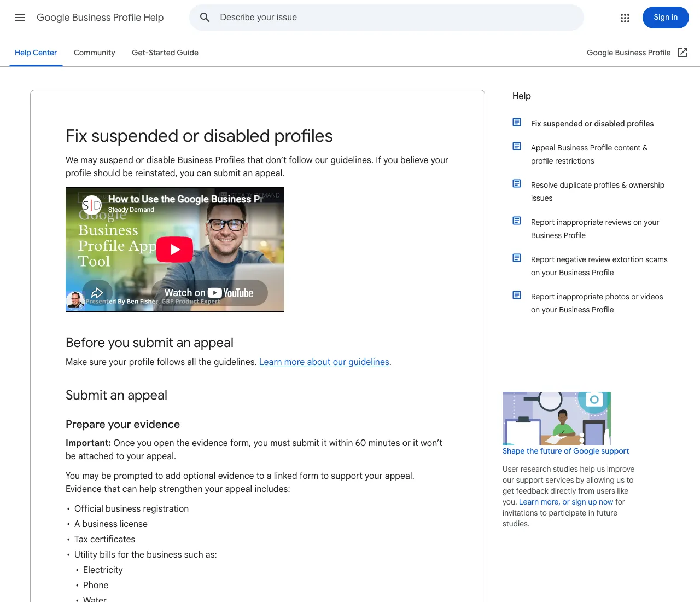Viewport: 700px width, 602px height.
Task: Click the Before you submit an appeal heading
Action: [149, 343]
